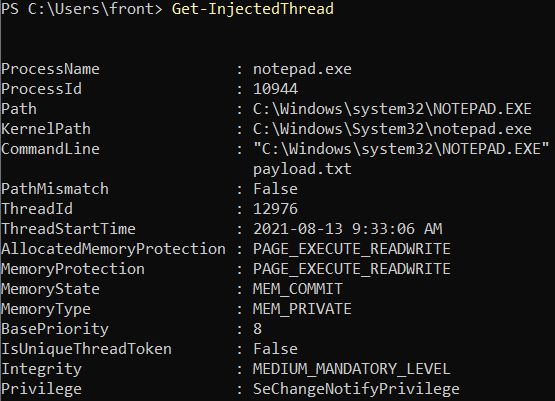The height and width of the screenshot is (401, 555).
Task: Click the IsUniqueThreadToken False value
Action: pyautogui.click(x=275, y=349)
